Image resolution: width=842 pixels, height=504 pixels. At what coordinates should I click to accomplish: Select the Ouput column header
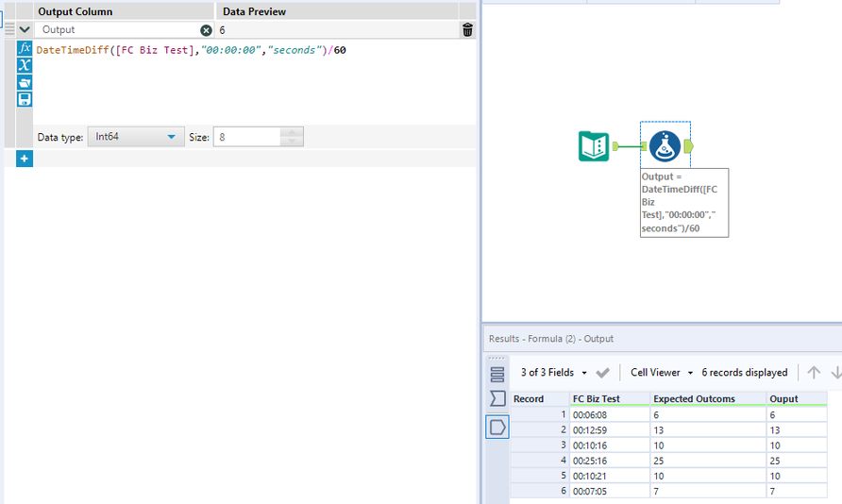[x=797, y=399]
